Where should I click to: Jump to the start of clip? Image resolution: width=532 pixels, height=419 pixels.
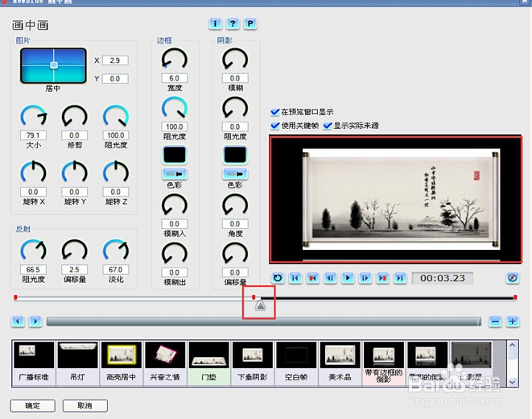pyautogui.click(x=295, y=278)
